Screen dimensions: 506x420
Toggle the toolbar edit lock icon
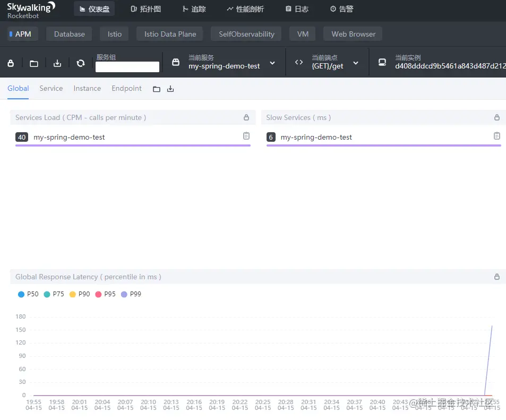[11, 63]
